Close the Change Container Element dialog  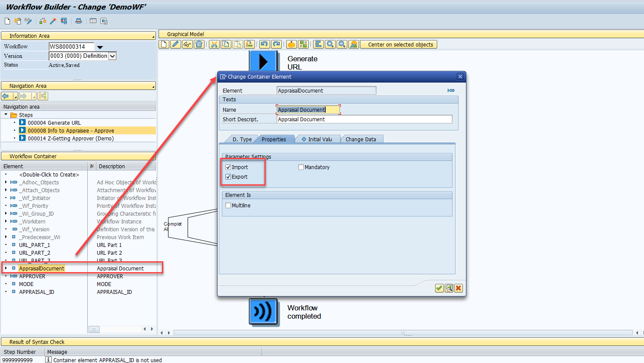pos(460,77)
